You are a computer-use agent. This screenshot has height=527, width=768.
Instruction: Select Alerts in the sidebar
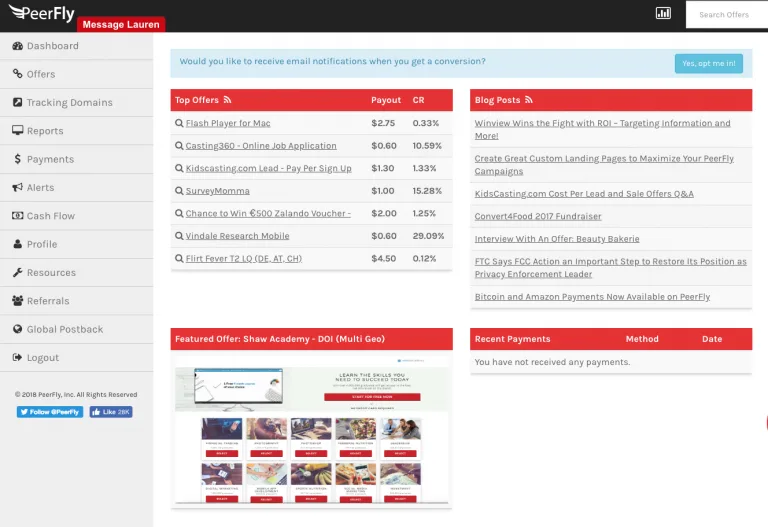click(76, 188)
